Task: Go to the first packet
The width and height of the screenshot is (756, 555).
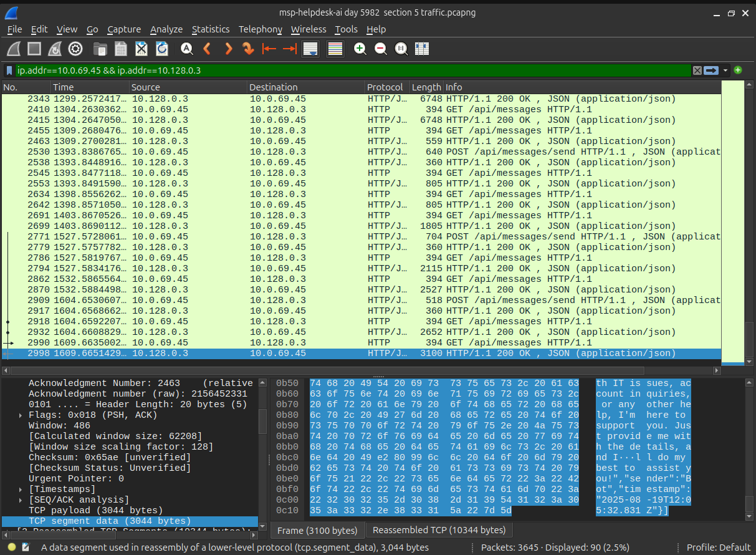Action: point(269,49)
